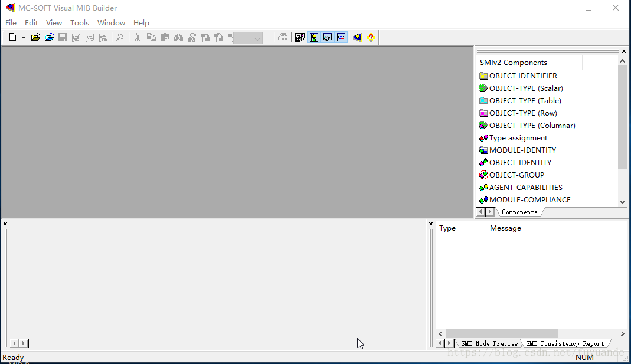The width and height of the screenshot is (631, 364).
Task: Switch to the Components tab
Action: pyautogui.click(x=519, y=212)
